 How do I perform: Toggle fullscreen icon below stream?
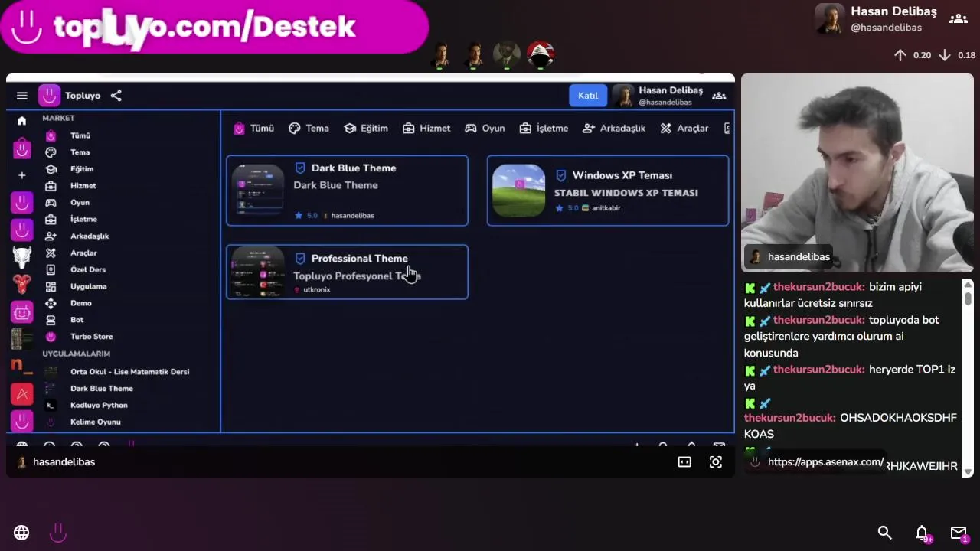[x=716, y=462]
